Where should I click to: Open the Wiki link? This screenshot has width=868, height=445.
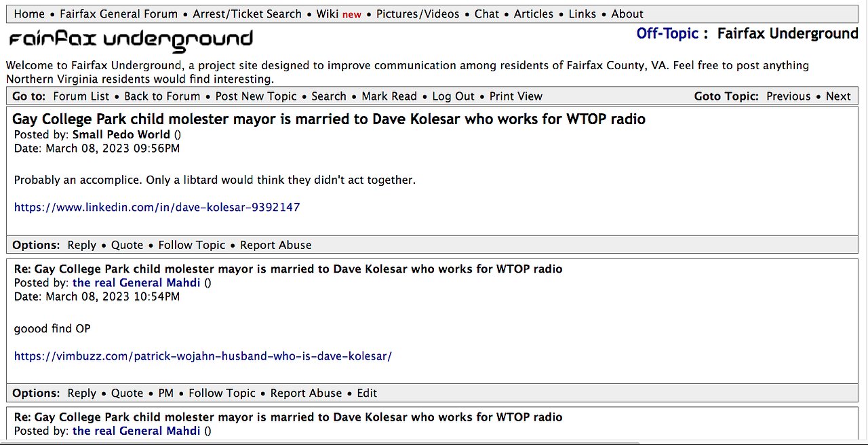pyautogui.click(x=328, y=14)
